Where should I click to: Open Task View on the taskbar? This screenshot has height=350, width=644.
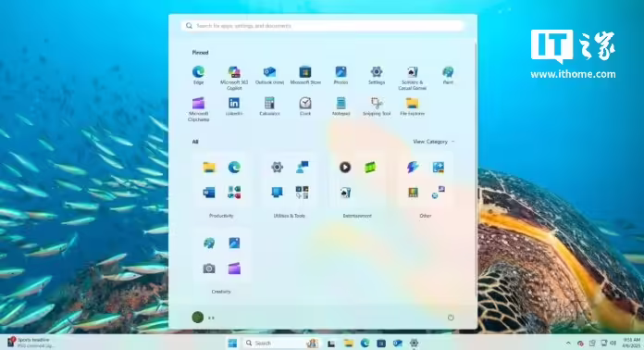[331, 344]
